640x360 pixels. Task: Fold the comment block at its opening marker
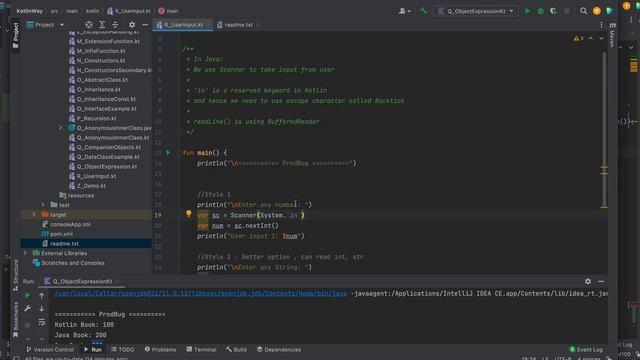click(179, 49)
